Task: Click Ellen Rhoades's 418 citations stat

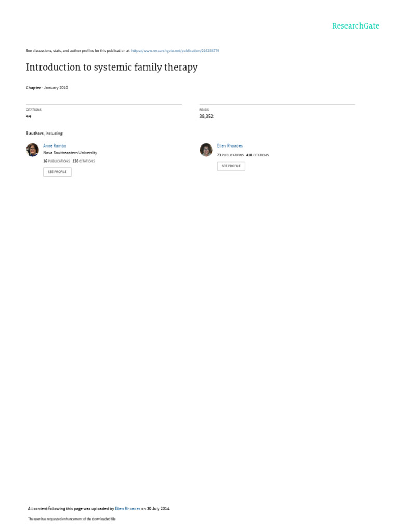Action: [x=257, y=155]
